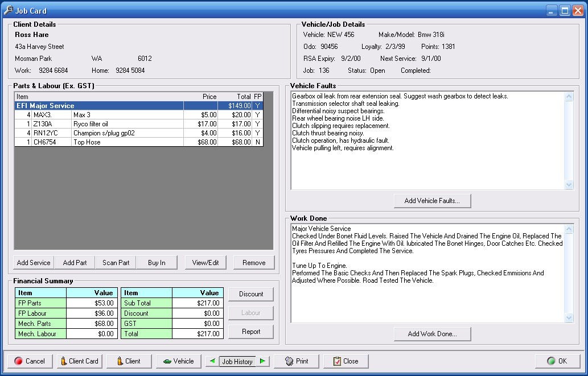Click Scan Part button

pos(116,262)
